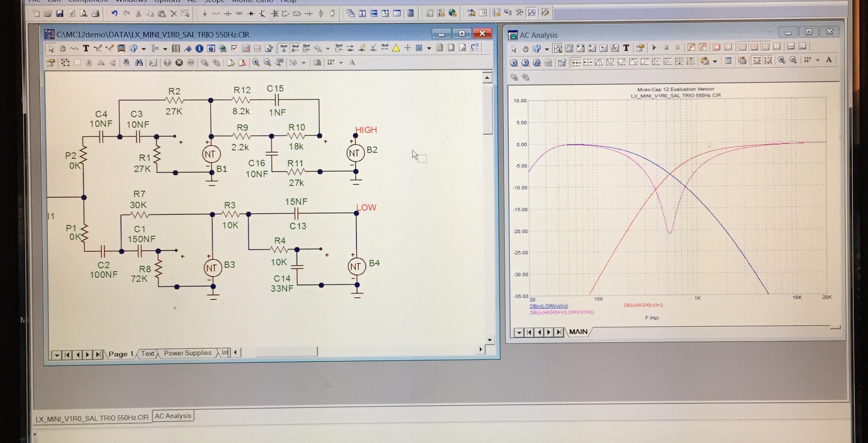Click the Cascade windows icon
The image size is (868, 443).
click(x=351, y=13)
